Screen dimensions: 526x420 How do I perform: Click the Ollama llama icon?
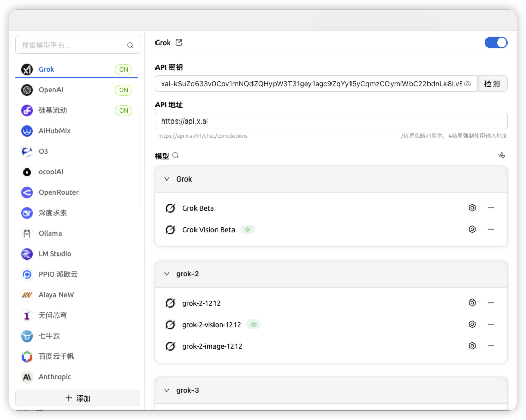coord(27,233)
